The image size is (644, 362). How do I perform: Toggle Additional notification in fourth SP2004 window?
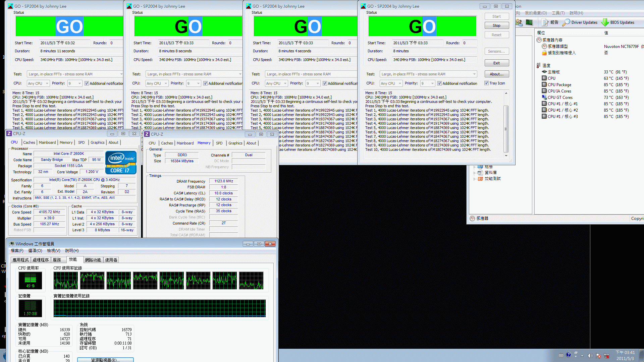pyautogui.click(x=439, y=83)
